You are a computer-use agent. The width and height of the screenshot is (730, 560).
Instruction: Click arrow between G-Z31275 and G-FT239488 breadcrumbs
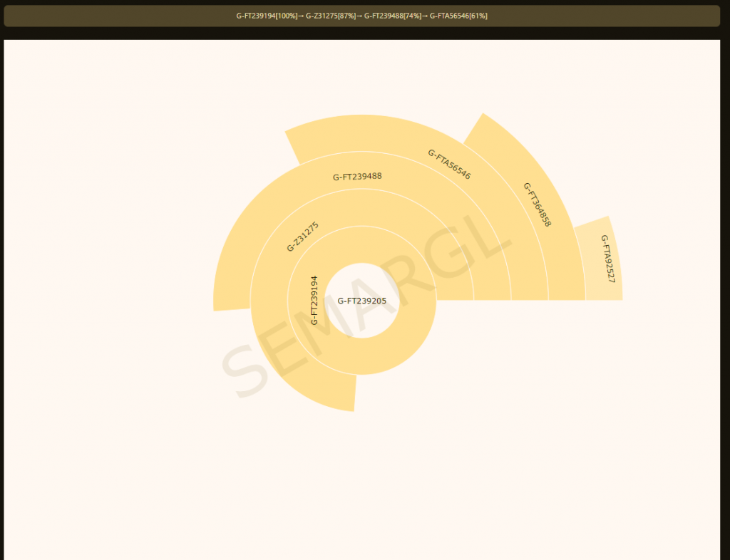coord(360,16)
